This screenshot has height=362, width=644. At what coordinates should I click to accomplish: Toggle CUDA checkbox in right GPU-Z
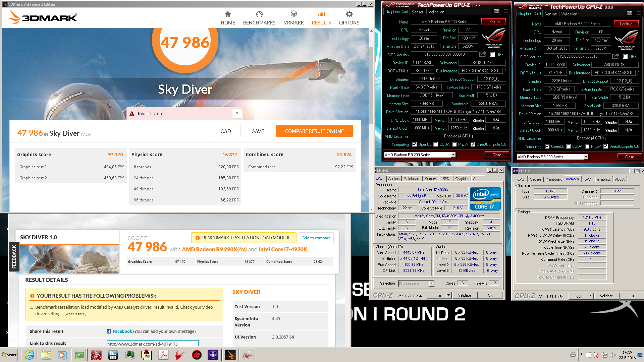click(x=569, y=146)
